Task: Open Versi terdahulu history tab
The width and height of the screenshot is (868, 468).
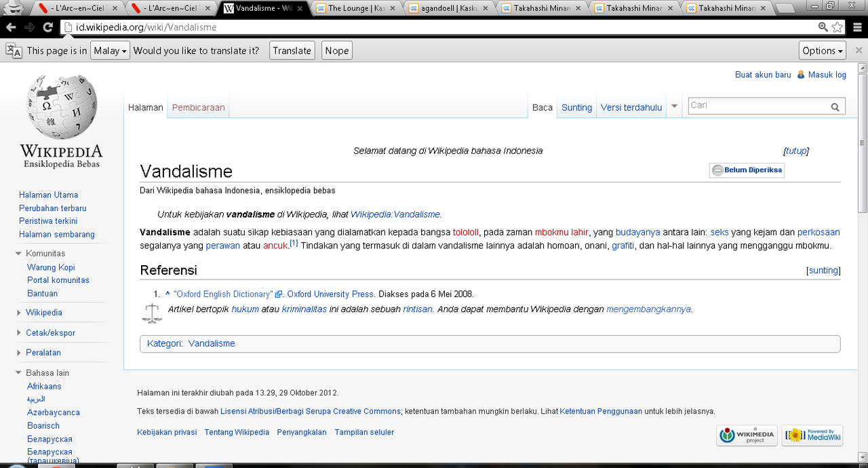Action: click(x=631, y=107)
